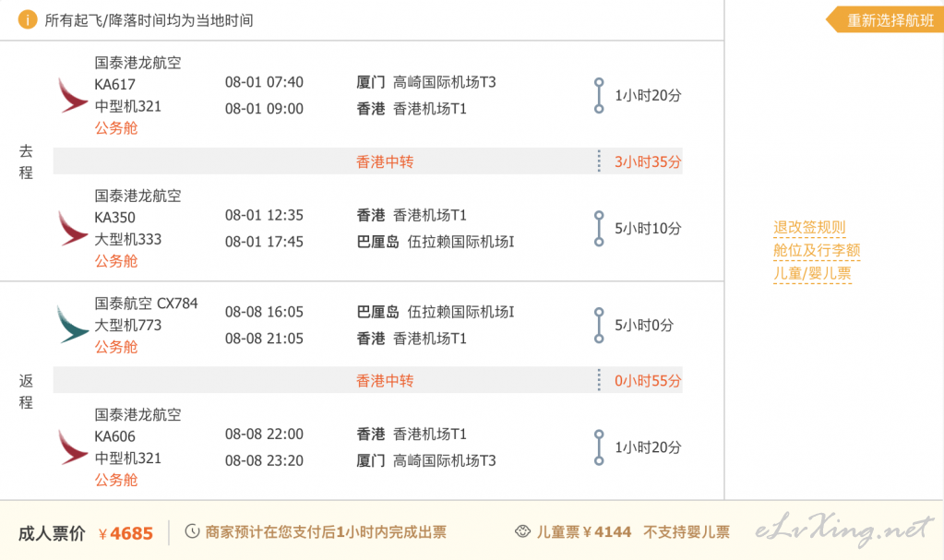Open the 舱位及行李额 link
Viewport: 944px width, 560px height.
[x=816, y=250]
